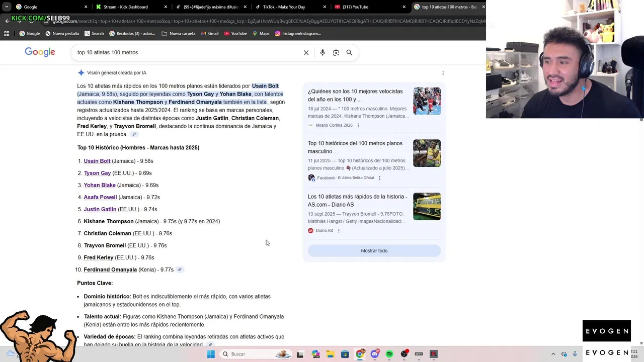This screenshot has width=644, height=362.
Task: Click the magnifying glass search icon
Action: point(349,52)
